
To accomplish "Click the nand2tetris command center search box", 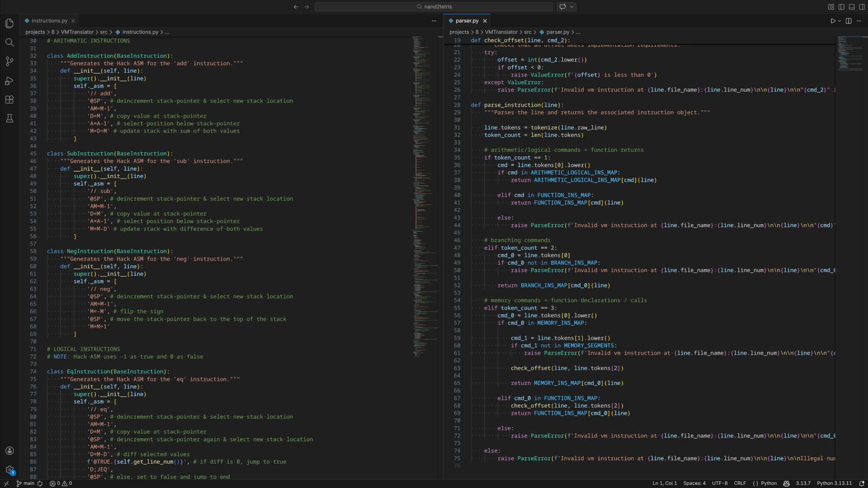I will 434,7.
